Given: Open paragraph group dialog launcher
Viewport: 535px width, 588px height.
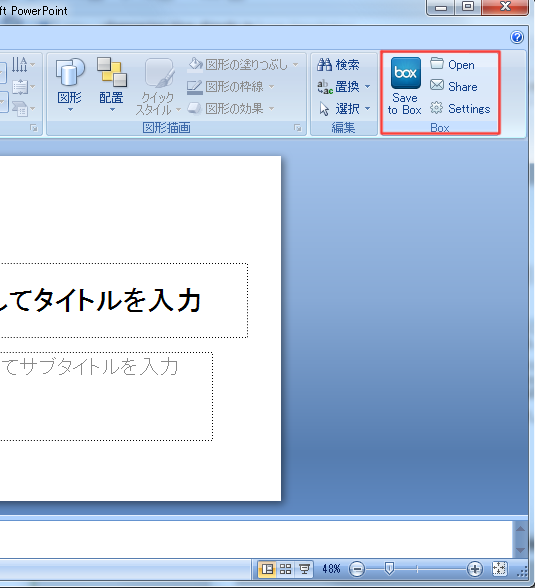Looking at the screenshot, I should [x=34, y=128].
